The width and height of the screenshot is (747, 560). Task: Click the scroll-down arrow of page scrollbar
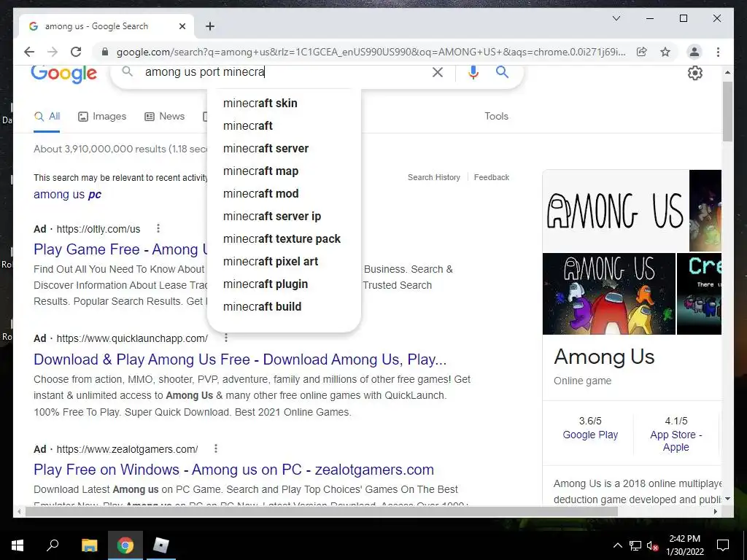coord(727,499)
